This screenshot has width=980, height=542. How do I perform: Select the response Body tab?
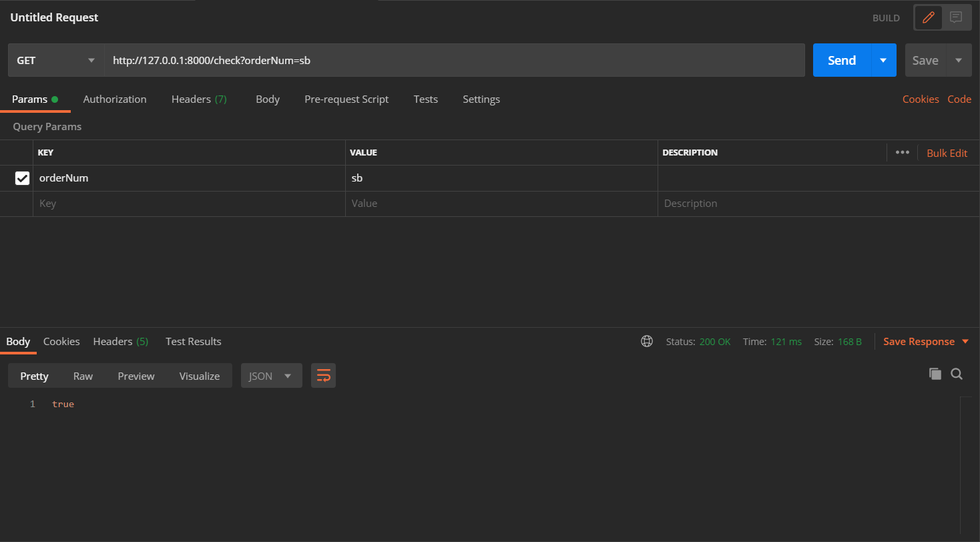pyautogui.click(x=18, y=341)
